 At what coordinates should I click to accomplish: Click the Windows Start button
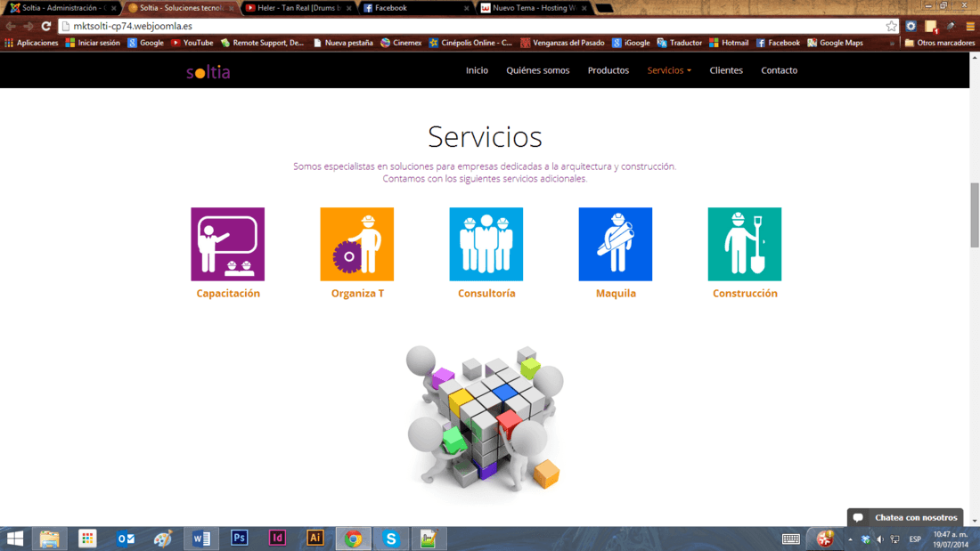pyautogui.click(x=14, y=538)
